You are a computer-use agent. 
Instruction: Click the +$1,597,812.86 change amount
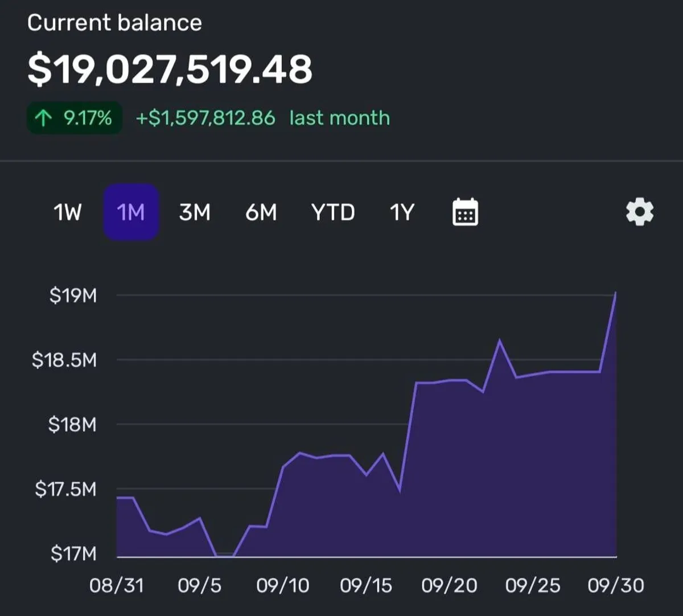coord(205,118)
